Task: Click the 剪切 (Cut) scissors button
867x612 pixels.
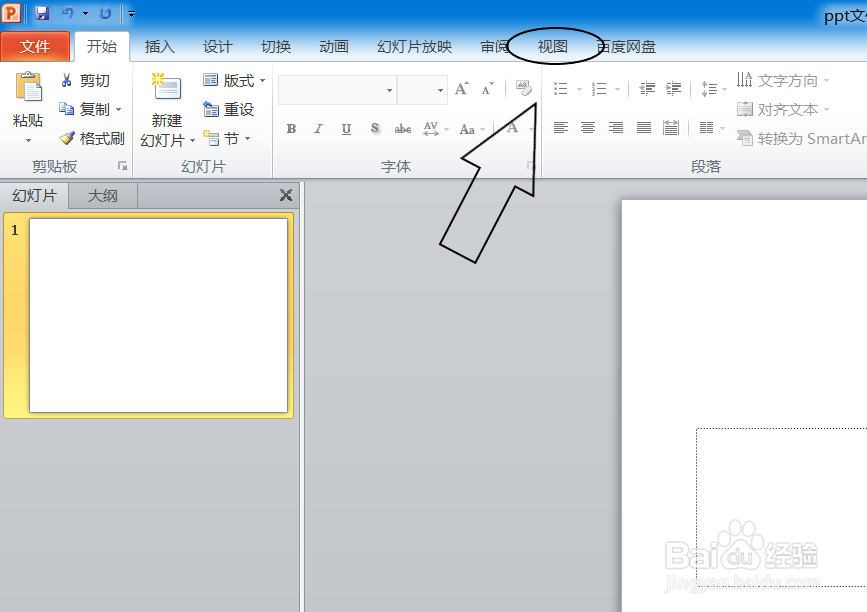Action: pos(86,81)
